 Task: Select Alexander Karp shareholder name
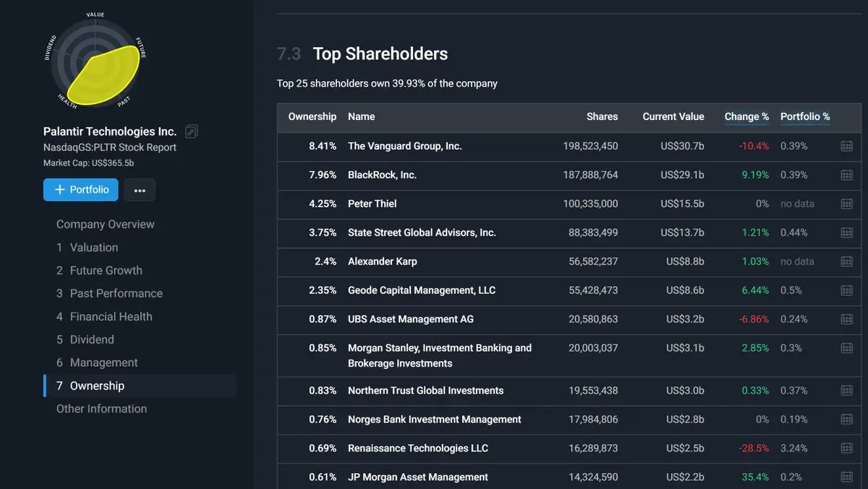coord(383,262)
